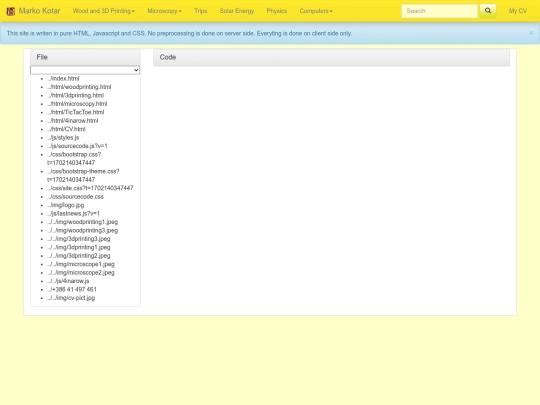Screen dimensions: 540x405
Task: Dismiss the blue info alert
Action: (x=531, y=33)
